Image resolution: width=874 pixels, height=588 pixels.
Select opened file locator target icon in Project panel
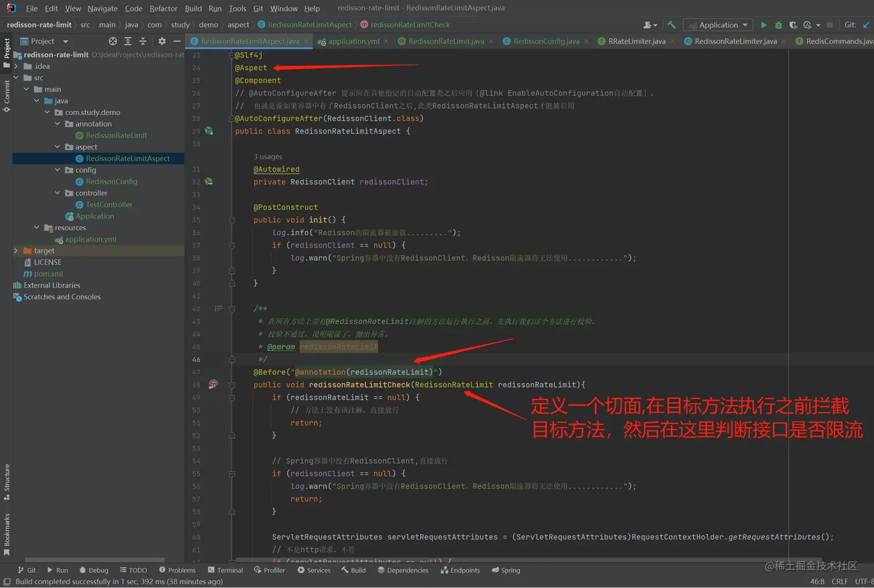pos(113,41)
